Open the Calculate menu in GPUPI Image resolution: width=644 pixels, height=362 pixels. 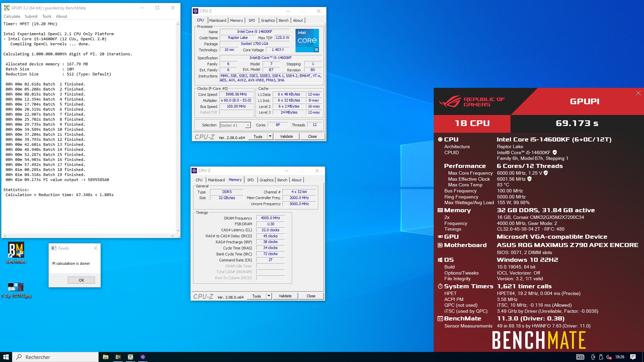pos(12,16)
